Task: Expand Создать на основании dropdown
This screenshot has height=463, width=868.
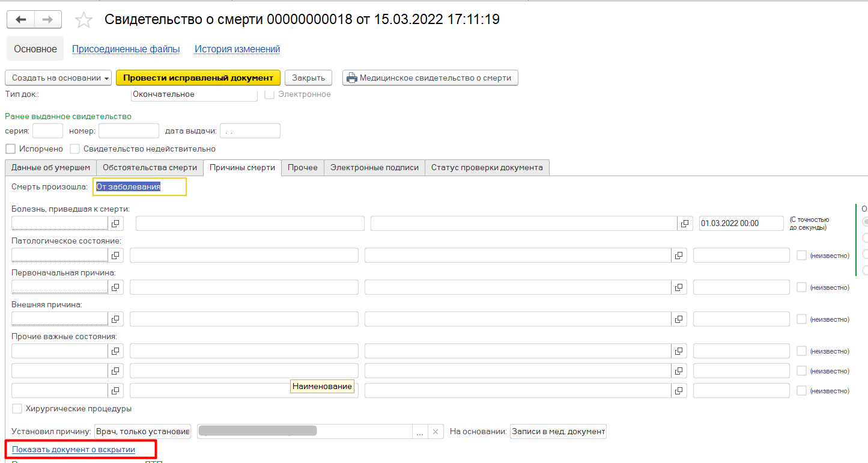Action: pos(58,78)
